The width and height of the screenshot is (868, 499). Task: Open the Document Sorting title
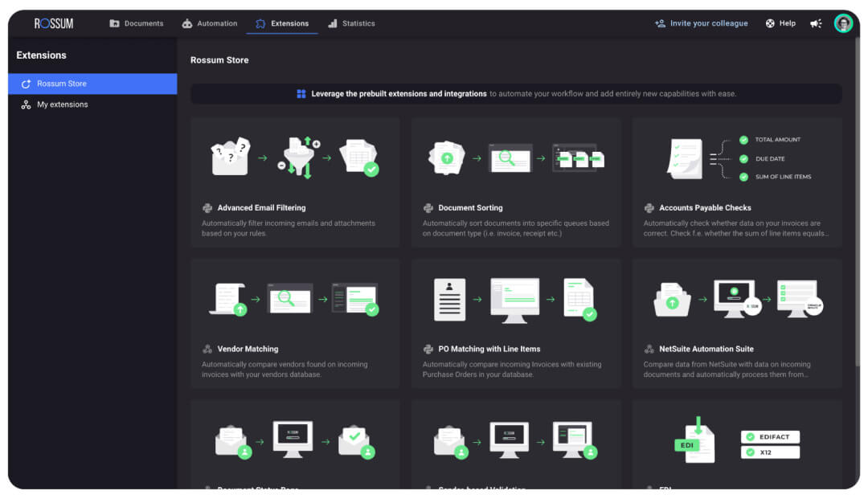(470, 208)
